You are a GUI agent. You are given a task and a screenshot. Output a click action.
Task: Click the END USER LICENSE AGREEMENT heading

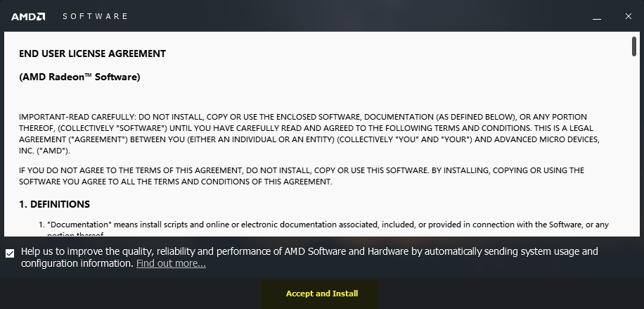[92, 53]
